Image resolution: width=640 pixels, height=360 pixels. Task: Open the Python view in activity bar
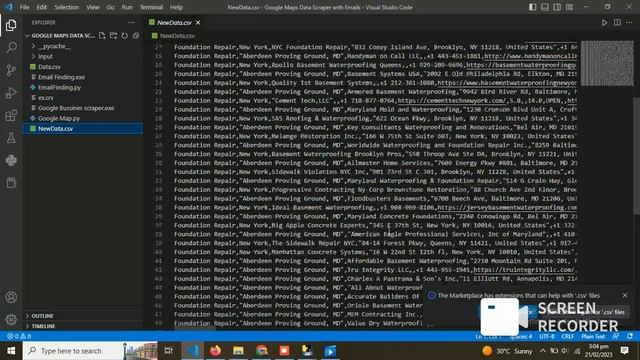(11, 160)
